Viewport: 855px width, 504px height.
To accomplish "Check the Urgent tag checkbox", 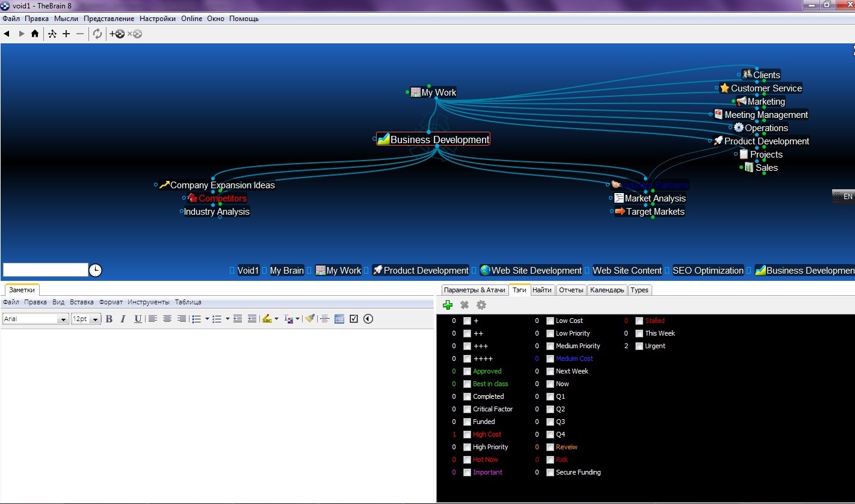I will [x=639, y=346].
